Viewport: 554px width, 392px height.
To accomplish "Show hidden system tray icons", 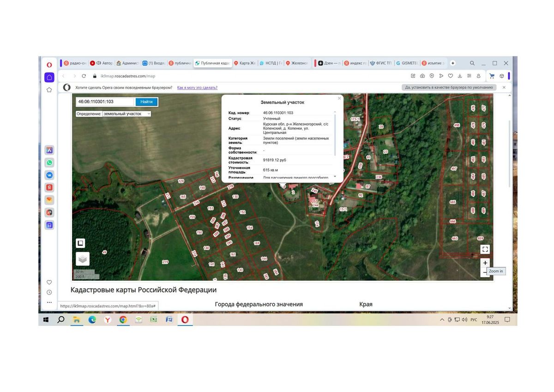I will [x=442, y=320].
